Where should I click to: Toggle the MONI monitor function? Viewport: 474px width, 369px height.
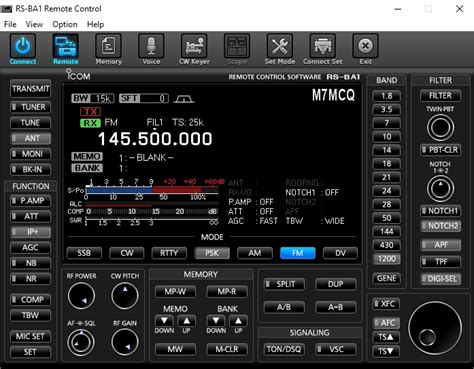(30, 154)
